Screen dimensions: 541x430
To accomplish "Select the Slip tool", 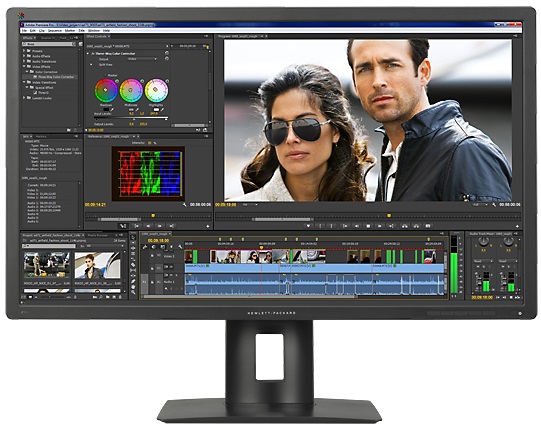I will click(133, 270).
